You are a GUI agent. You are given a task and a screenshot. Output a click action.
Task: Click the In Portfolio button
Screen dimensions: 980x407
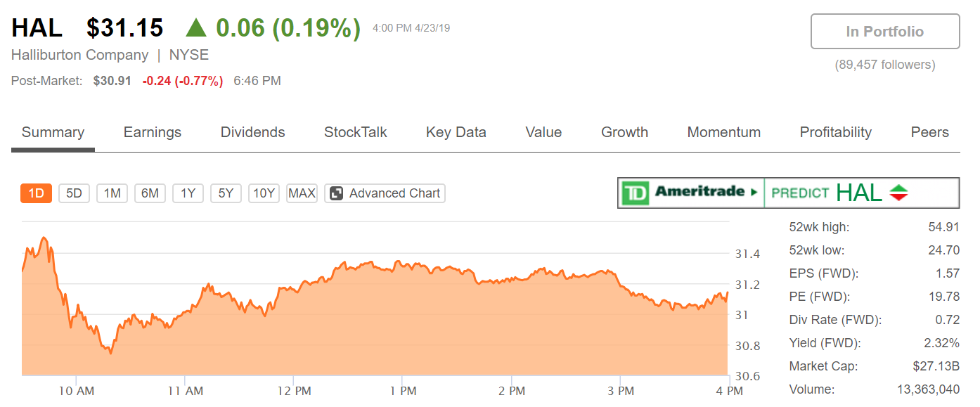click(x=884, y=32)
